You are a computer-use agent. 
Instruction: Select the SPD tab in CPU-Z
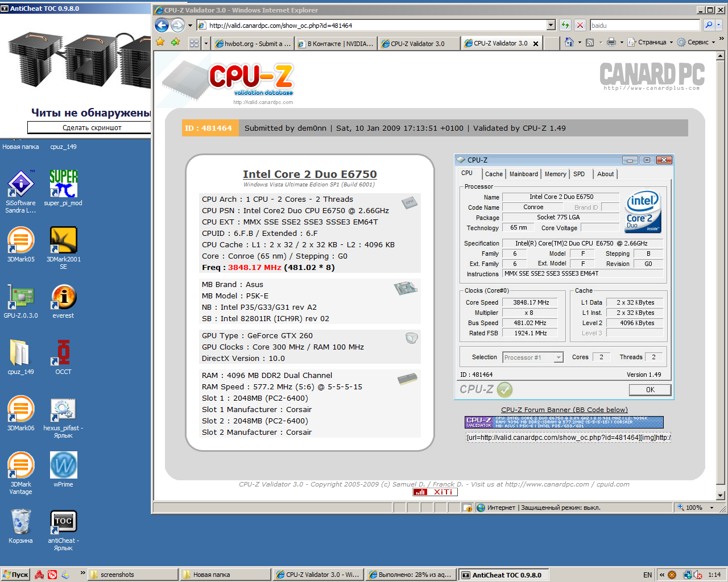point(579,174)
